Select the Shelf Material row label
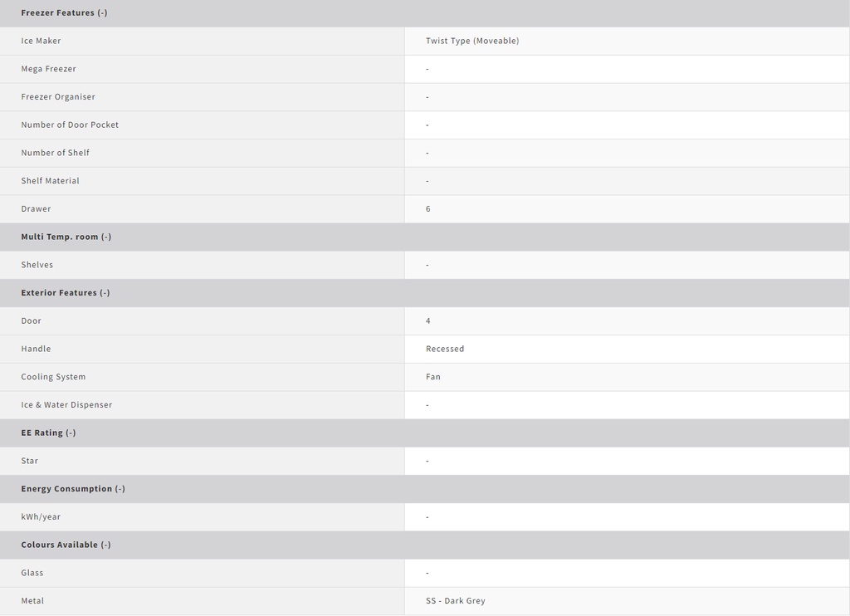Image resolution: width=850 pixels, height=616 pixels. point(50,181)
